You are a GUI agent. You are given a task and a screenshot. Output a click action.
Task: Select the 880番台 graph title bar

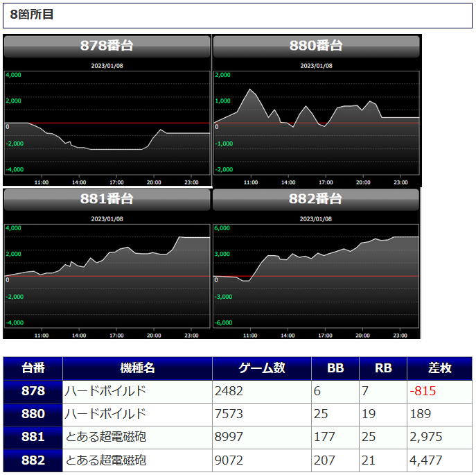317,46
